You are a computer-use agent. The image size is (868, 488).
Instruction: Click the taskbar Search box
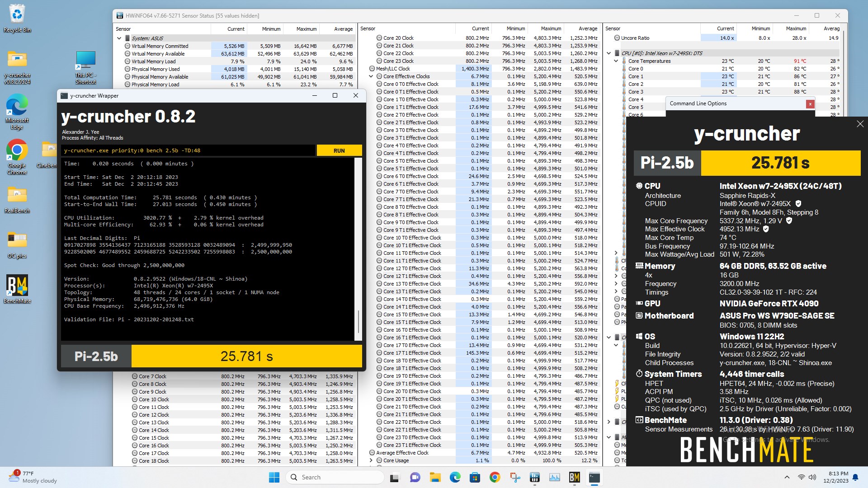click(335, 477)
